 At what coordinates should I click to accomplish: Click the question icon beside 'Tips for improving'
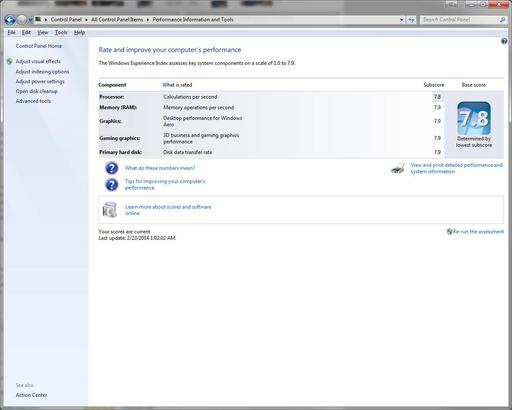(x=112, y=184)
